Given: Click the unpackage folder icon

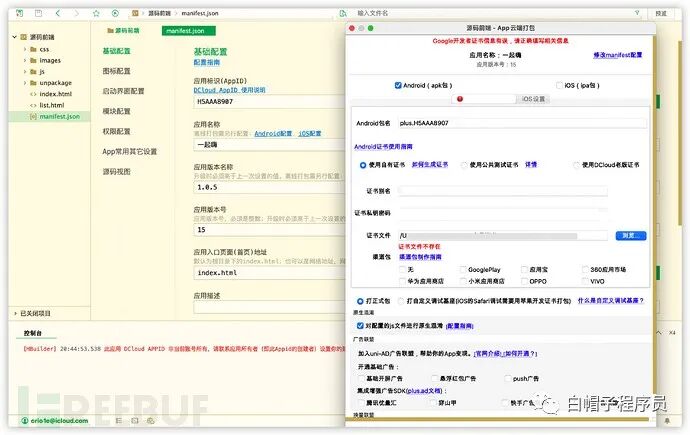Looking at the screenshot, I should click(x=33, y=83).
